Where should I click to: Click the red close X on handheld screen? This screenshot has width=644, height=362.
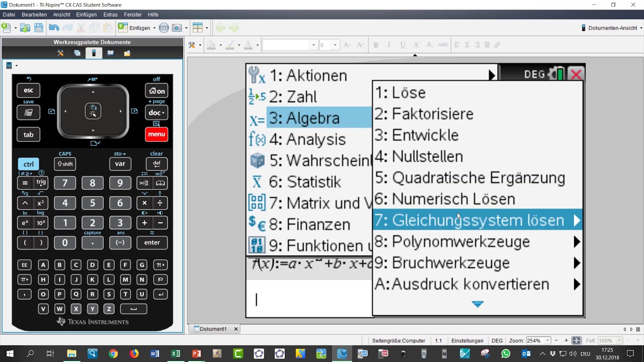click(576, 74)
